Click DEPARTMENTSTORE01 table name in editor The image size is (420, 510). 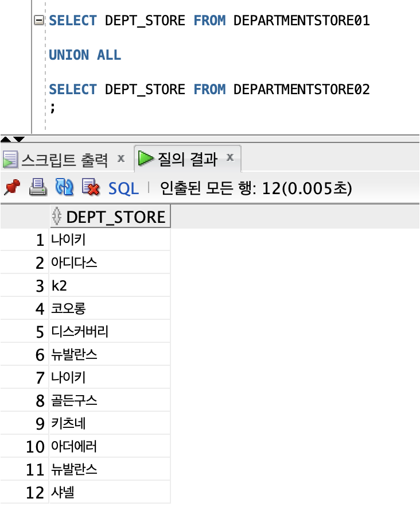tap(301, 21)
